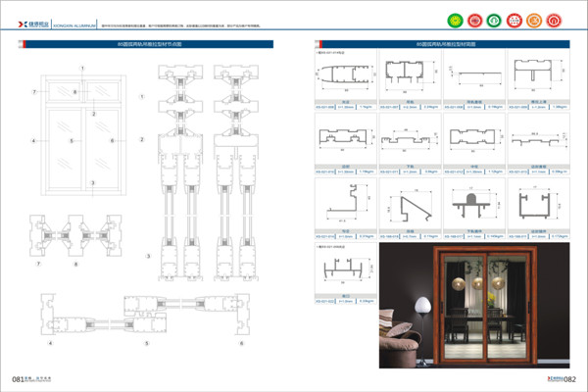Click callout 5 on the window's center stile
588x392 pixels.
coord(72,141)
